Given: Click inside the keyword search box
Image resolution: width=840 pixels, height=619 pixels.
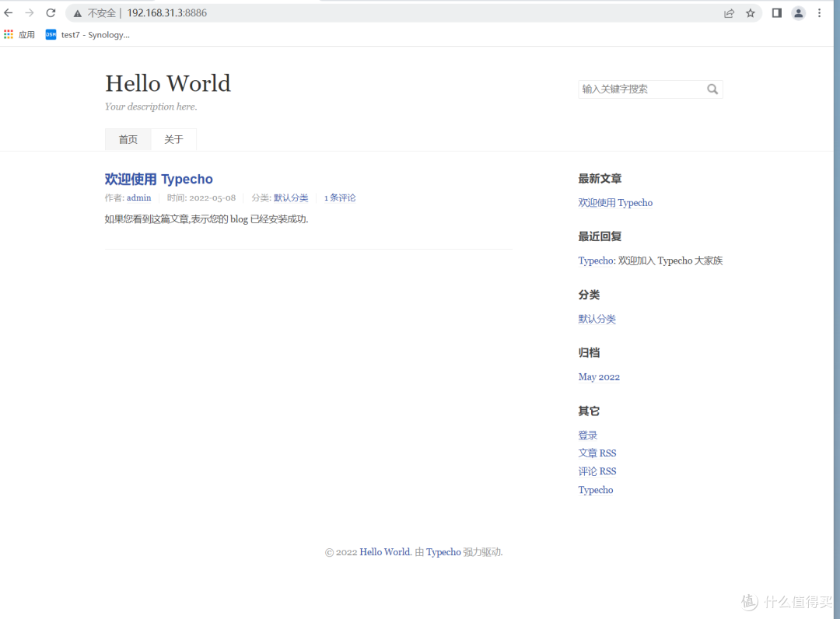Looking at the screenshot, I should click(x=638, y=89).
